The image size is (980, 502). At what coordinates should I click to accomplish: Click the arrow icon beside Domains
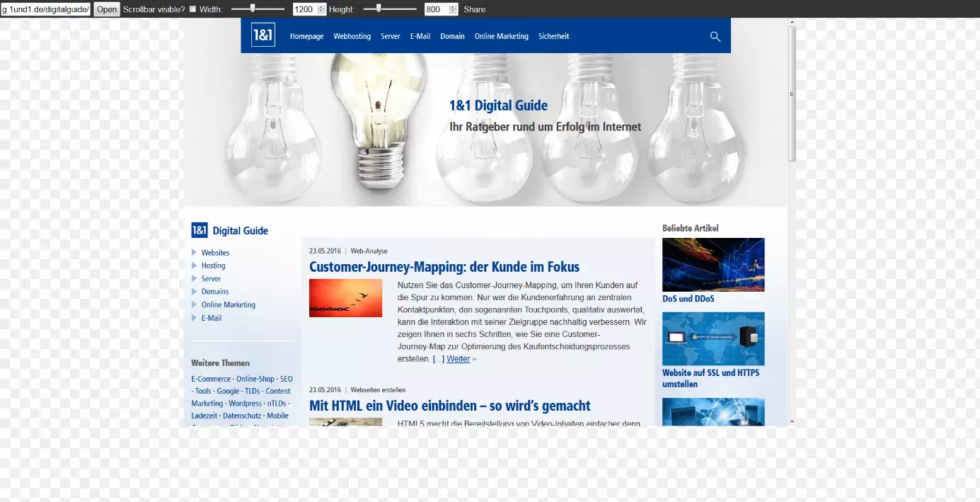tap(195, 292)
